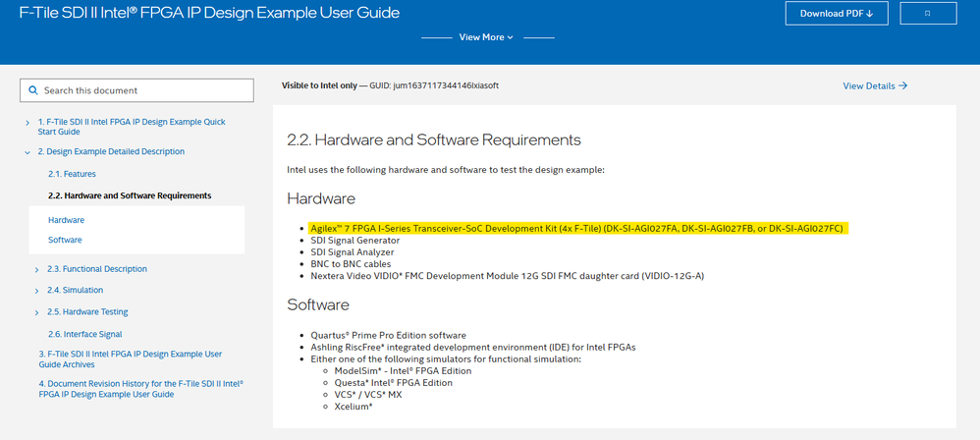Click the Nextera Video VIDIO FMC item

507,276
